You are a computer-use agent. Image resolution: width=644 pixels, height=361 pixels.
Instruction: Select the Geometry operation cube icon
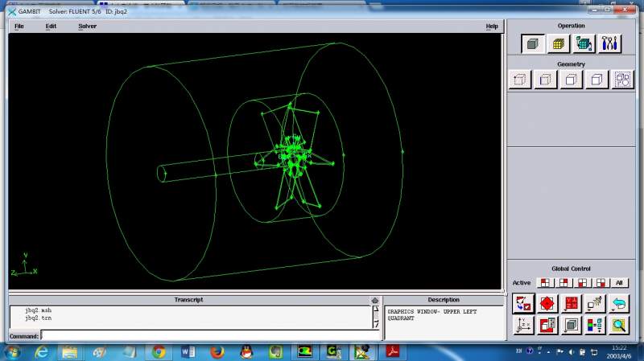click(x=533, y=44)
